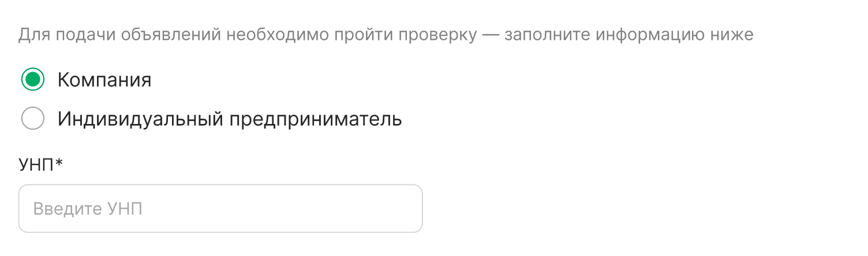Click the letters УНП above the input
Image resolution: width=868 pixels, height=256 pixels.
click(x=36, y=164)
